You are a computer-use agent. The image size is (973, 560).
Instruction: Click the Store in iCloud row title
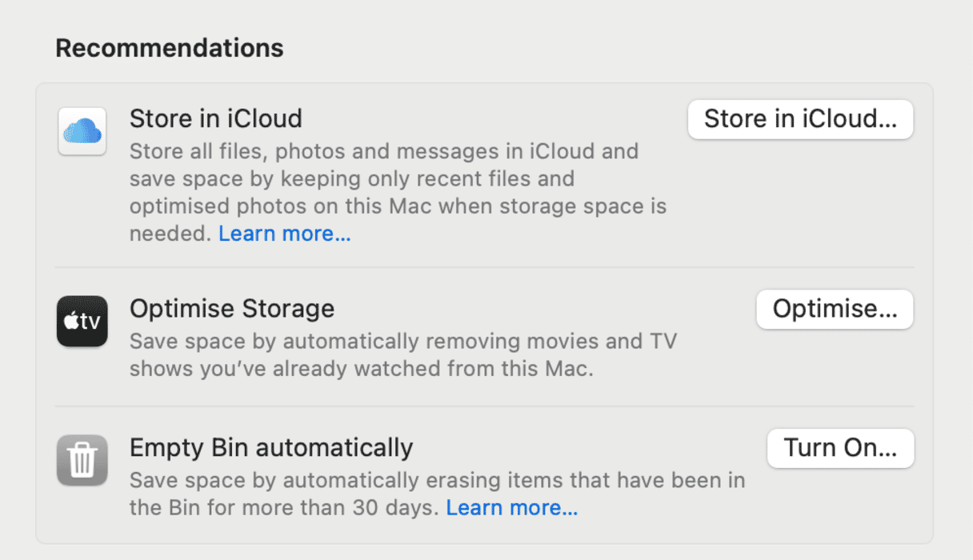(216, 118)
